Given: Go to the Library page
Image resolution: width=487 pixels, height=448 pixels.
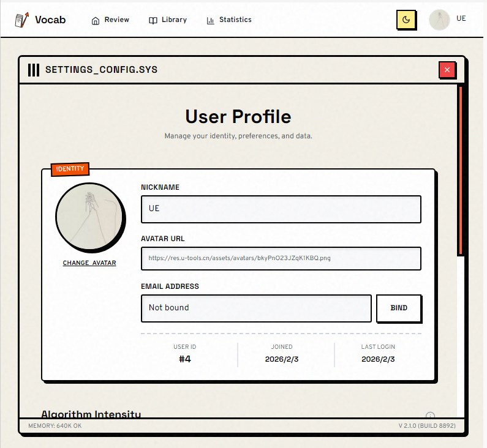Looking at the screenshot, I should click(174, 20).
